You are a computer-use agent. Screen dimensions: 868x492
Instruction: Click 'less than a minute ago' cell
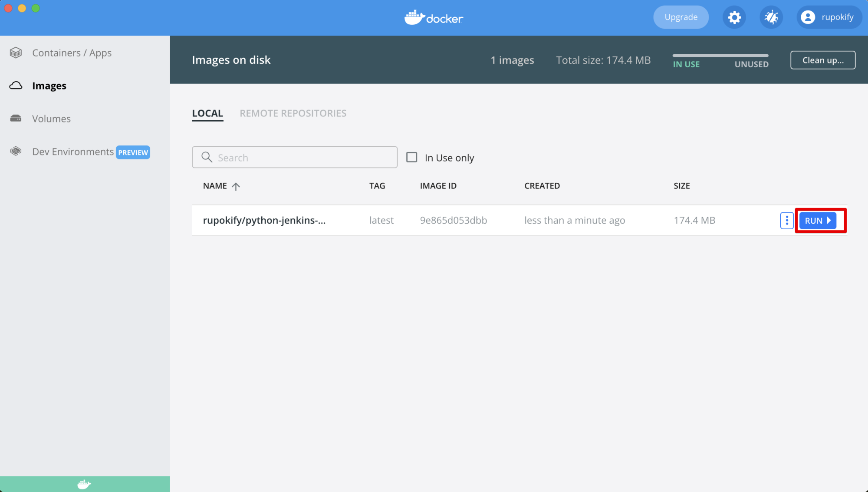[575, 221]
